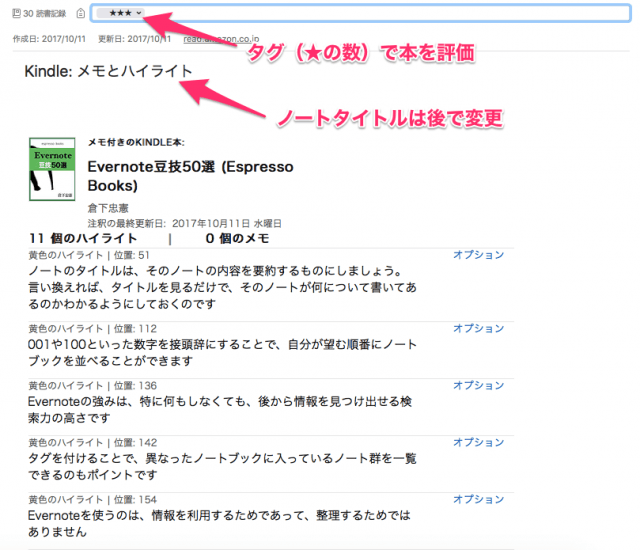
Task: Open オプション for the 位置: 51 highlight
Action: [x=478, y=255]
